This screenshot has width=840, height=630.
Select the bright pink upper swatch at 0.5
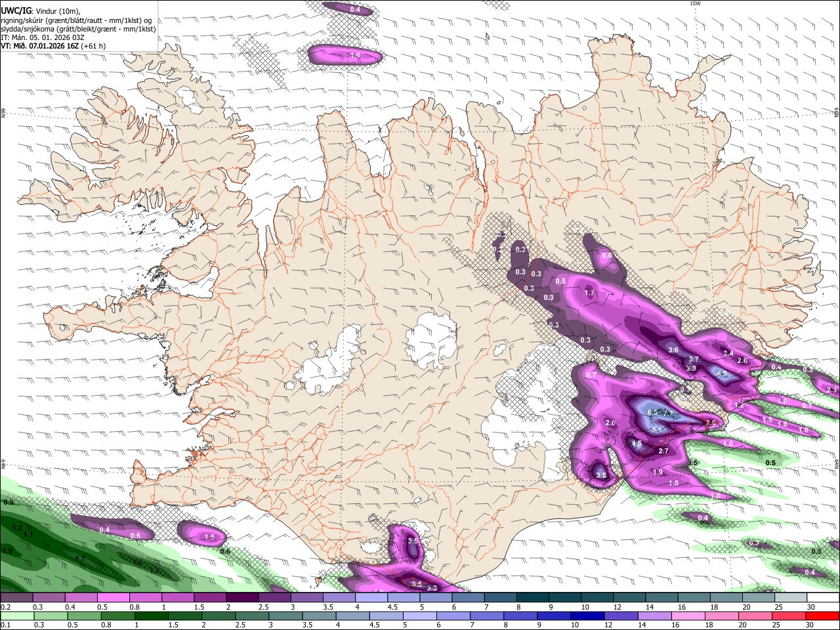pyautogui.click(x=114, y=598)
